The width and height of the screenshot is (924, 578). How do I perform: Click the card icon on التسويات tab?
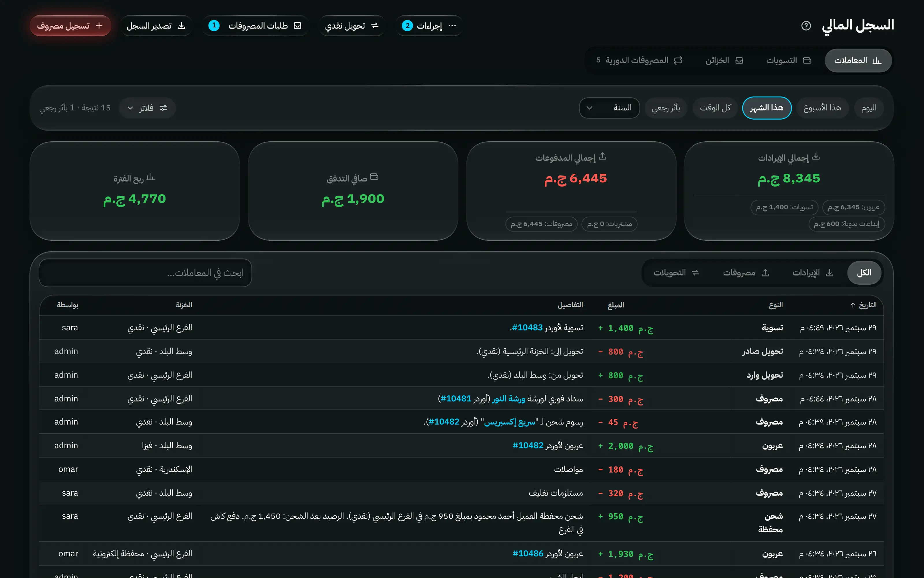(807, 60)
